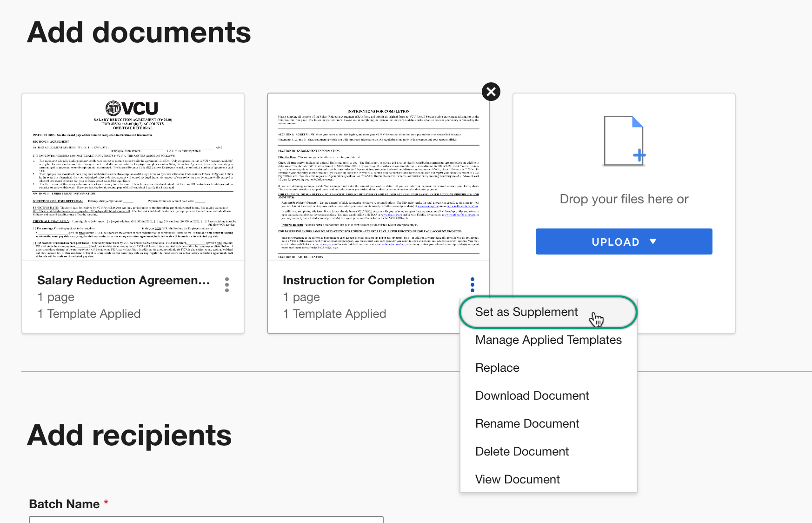Choose Set as Supplement option
This screenshot has height=523, width=812.
pos(548,312)
